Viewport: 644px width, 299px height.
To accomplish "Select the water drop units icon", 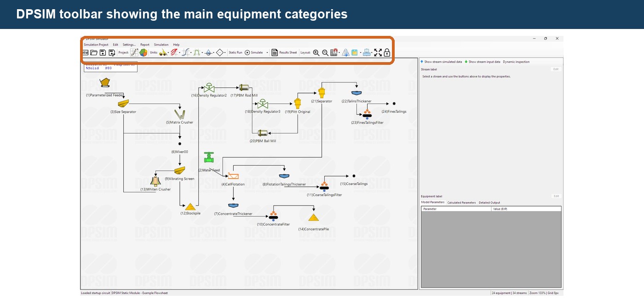I will point(208,52).
